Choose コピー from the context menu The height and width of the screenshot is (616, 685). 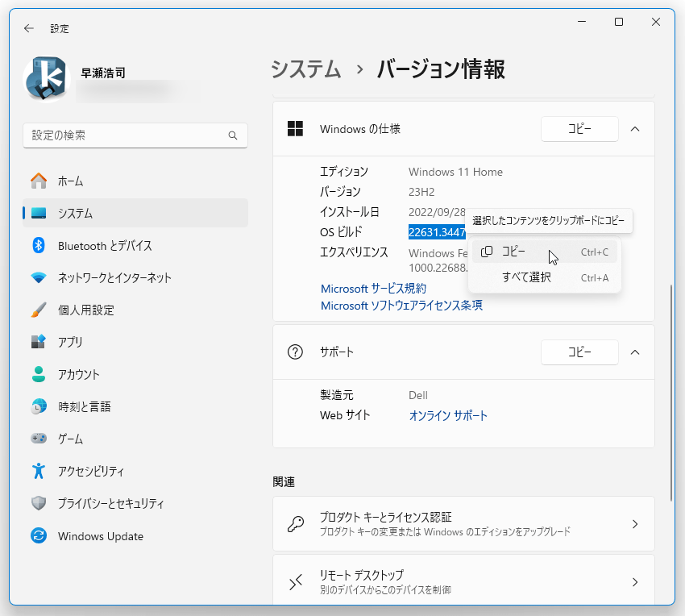pyautogui.click(x=544, y=252)
